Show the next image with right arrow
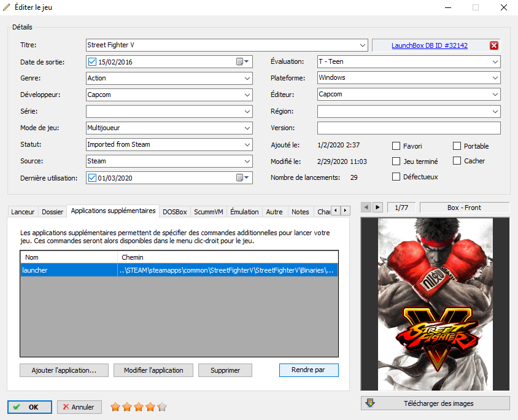 pyautogui.click(x=377, y=208)
